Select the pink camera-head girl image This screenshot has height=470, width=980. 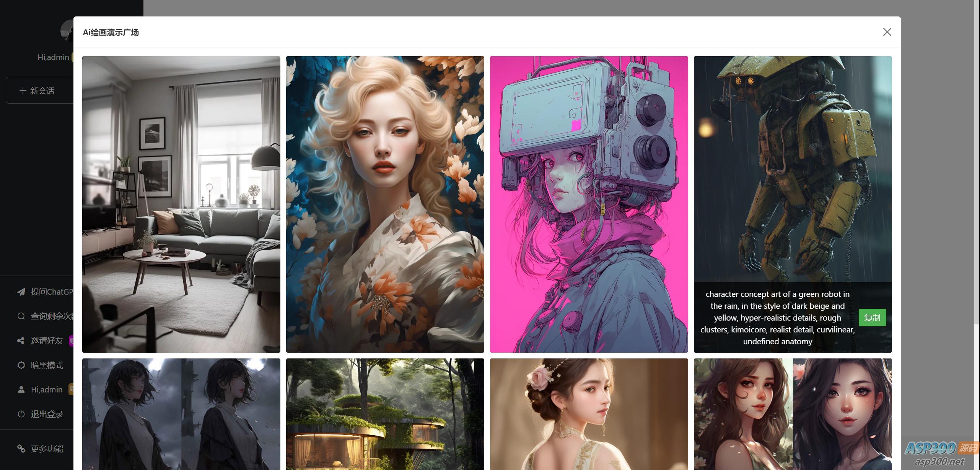pyautogui.click(x=589, y=204)
